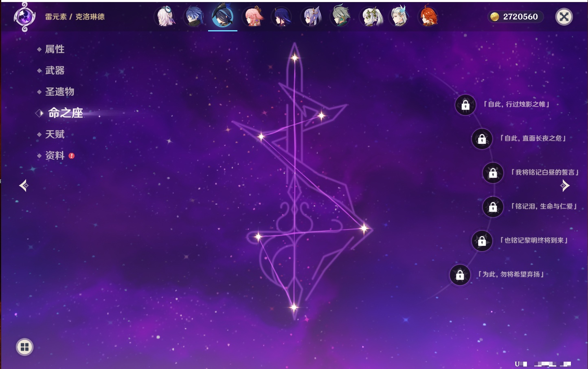Image resolution: width=588 pixels, height=369 pixels.
Task: Select the pink-haired character avatar with fox ears
Action: click(253, 17)
